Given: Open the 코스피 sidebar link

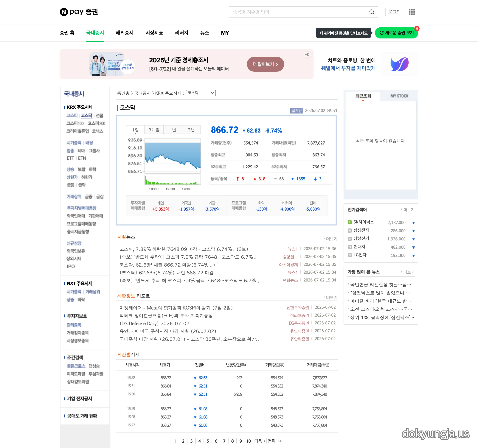Looking at the screenshot, I should pos(72,116).
